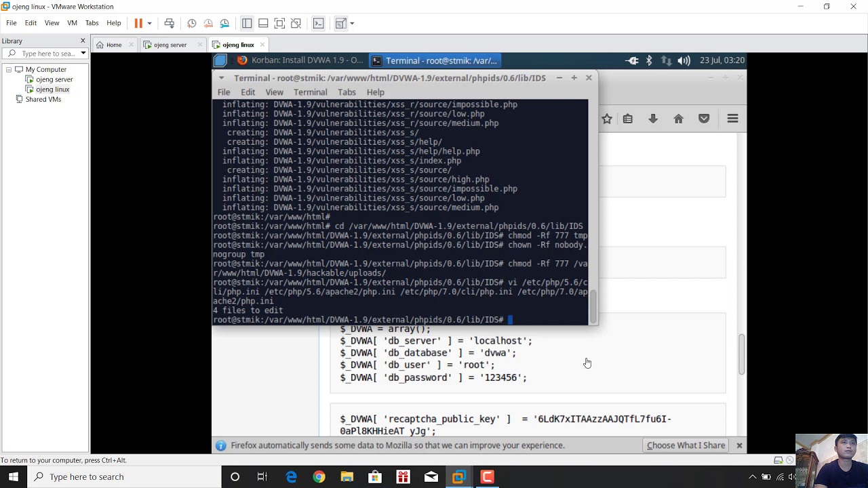Expand the library search dropdown arrow
This screenshot has height=488, width=868.
coord(83,54)
